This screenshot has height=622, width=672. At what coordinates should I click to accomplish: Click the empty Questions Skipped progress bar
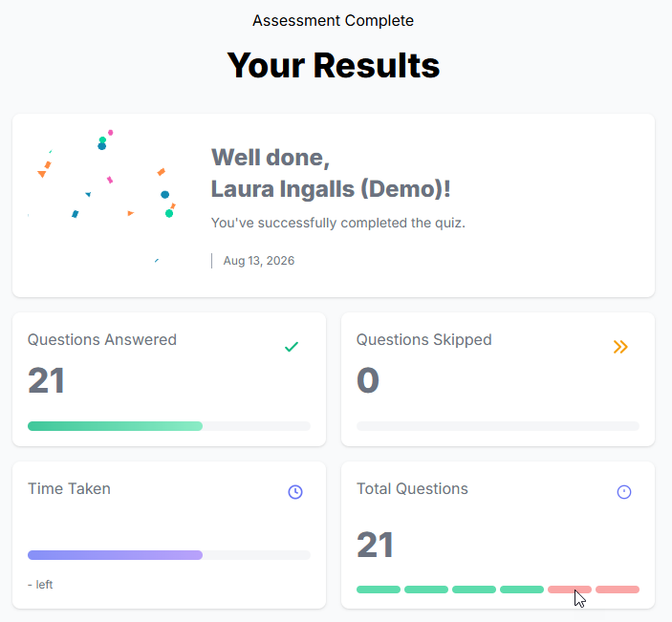click(x=498, y=426)
